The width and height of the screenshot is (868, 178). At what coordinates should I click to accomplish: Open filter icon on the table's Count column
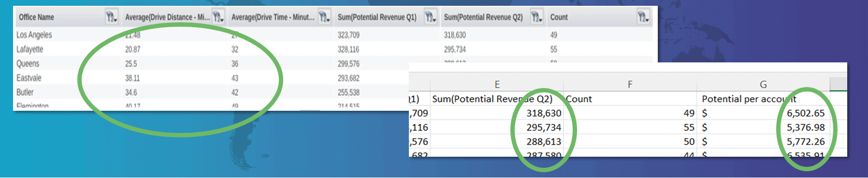[x=643, y=17]
